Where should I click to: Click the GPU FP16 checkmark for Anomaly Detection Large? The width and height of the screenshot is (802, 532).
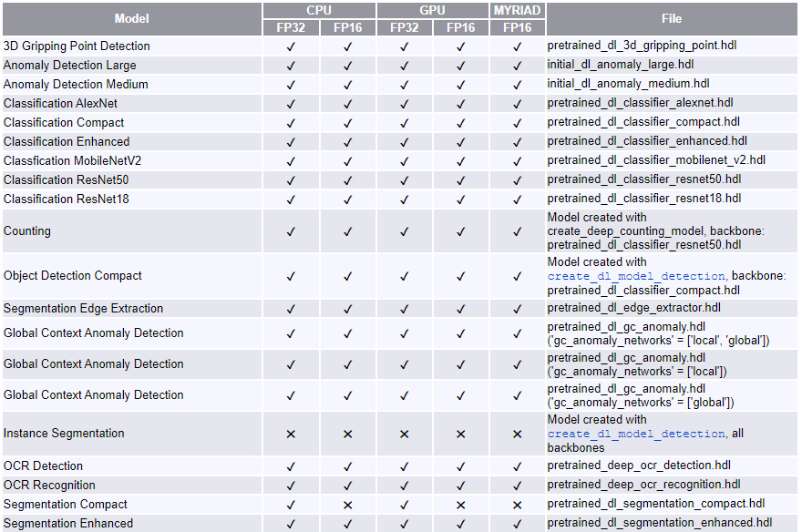(x=460, y=66)
